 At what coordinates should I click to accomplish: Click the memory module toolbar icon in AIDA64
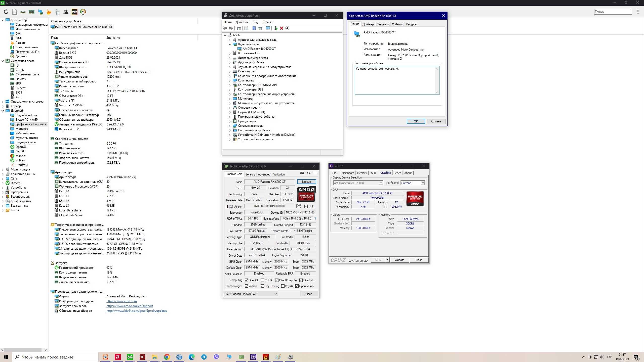[32, 12]
